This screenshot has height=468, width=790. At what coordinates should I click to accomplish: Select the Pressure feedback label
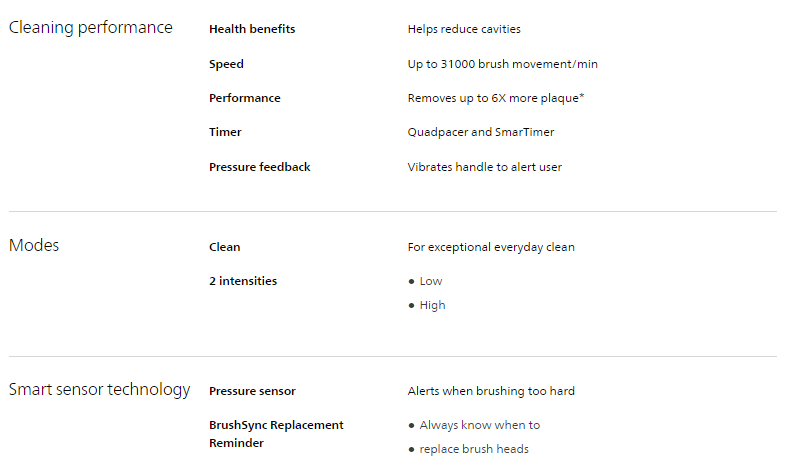(259, 167)
